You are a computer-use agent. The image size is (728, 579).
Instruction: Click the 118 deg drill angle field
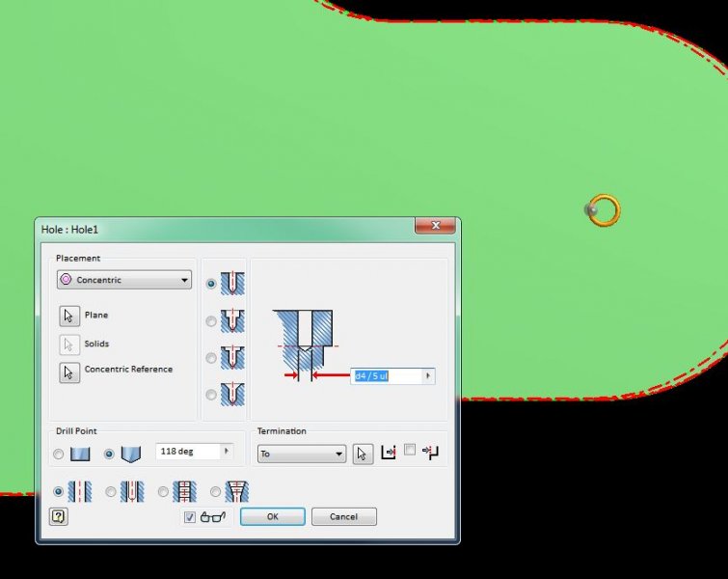point(188,452)
